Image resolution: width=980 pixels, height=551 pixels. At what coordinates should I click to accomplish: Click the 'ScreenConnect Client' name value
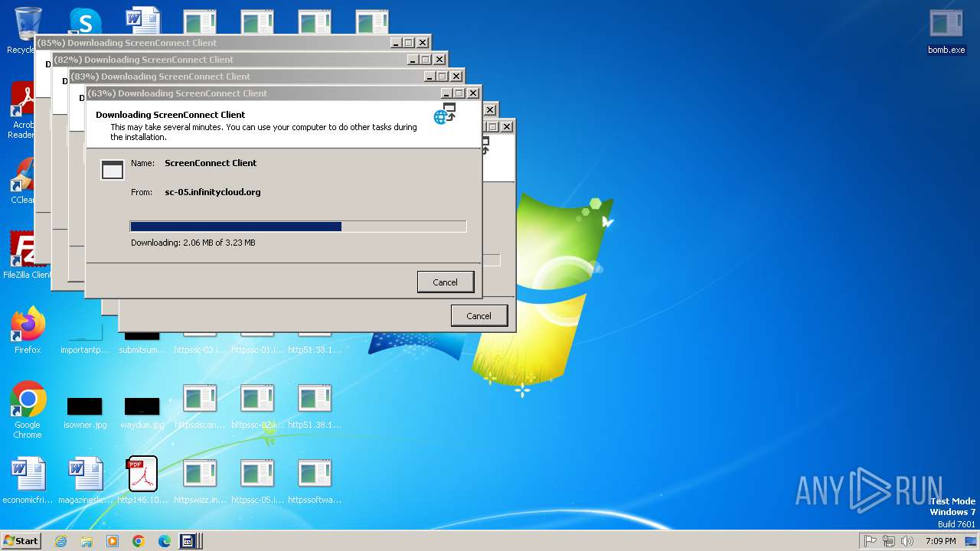pyautogui.click(x=211, y=163)
